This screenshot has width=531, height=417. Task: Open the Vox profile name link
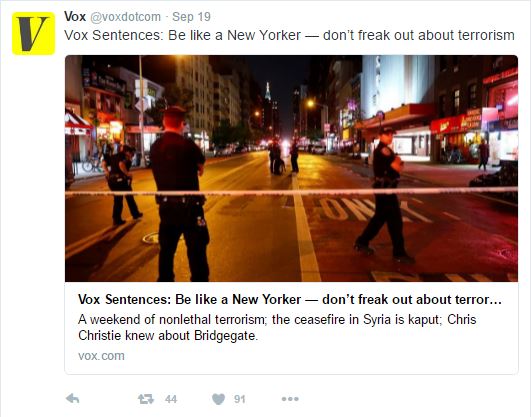[x=75, y=16]
